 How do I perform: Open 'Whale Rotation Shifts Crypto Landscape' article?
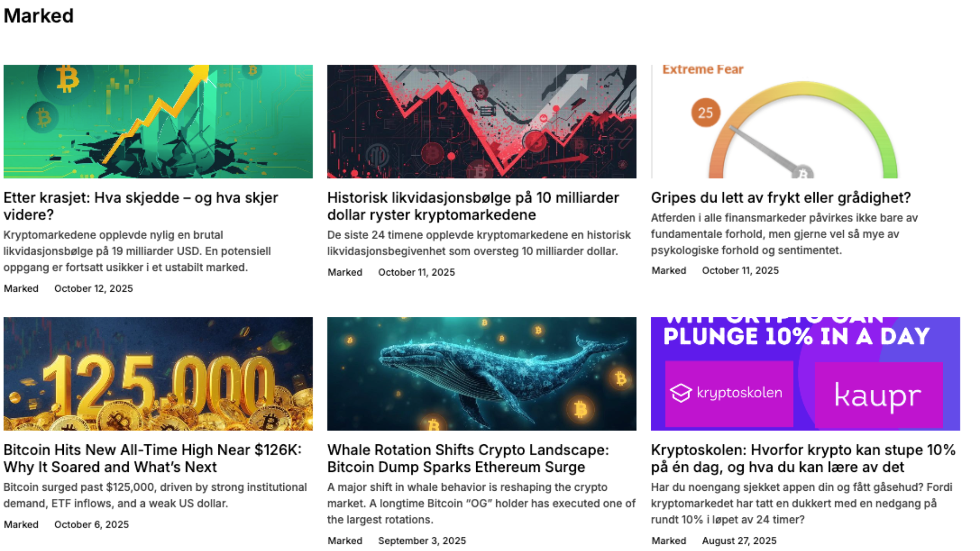(468, 458)
